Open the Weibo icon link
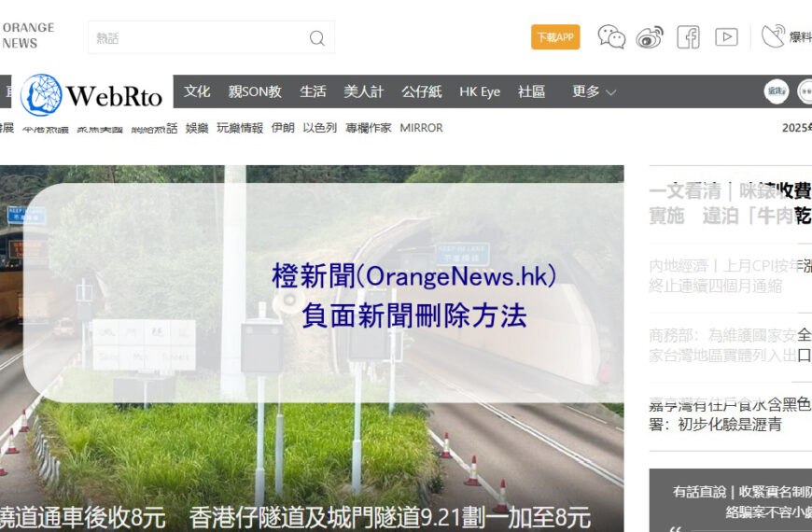The height and width of the screenshot is (532, 812). (x=650, y=37)
